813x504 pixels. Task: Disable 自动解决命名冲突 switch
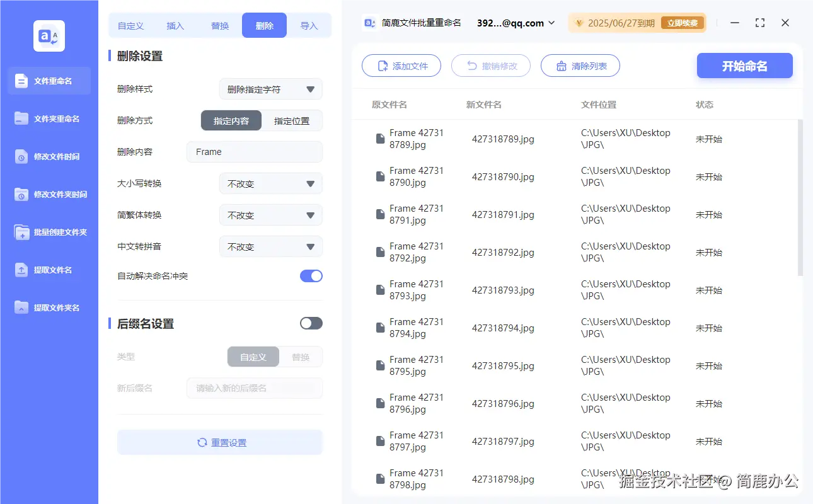click(x=311, y=275)
